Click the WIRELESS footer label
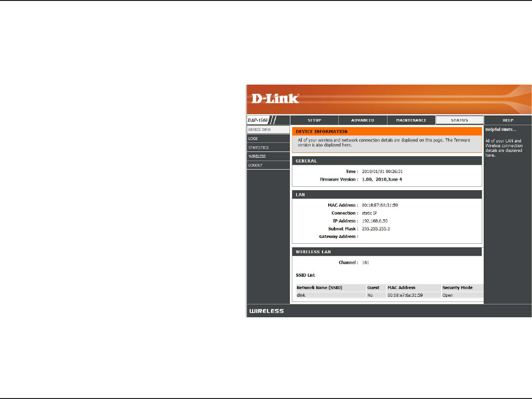This screenshot has width=532, height=399. coord(266,311)
